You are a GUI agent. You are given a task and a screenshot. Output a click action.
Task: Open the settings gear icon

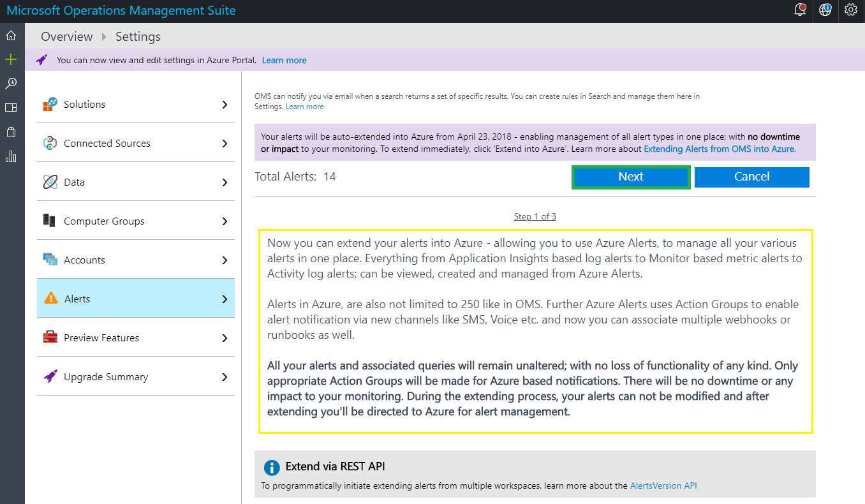[850, 10]
